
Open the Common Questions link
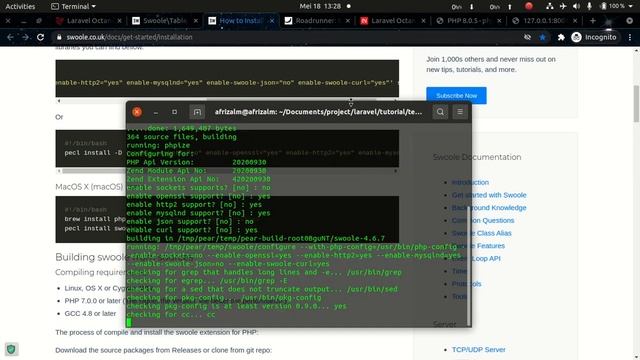(483, 220)
